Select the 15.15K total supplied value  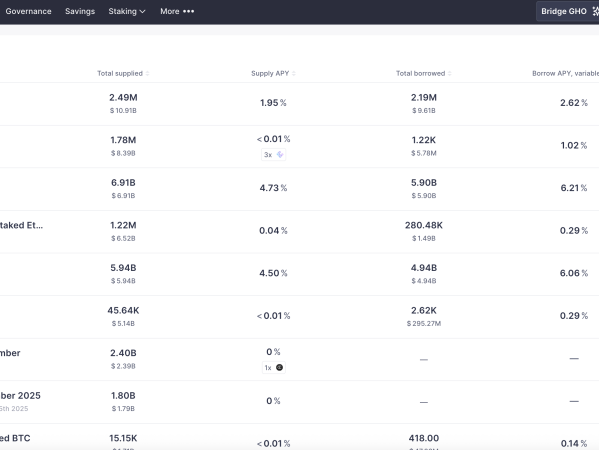pyautogui.click(x=123, y=439)
